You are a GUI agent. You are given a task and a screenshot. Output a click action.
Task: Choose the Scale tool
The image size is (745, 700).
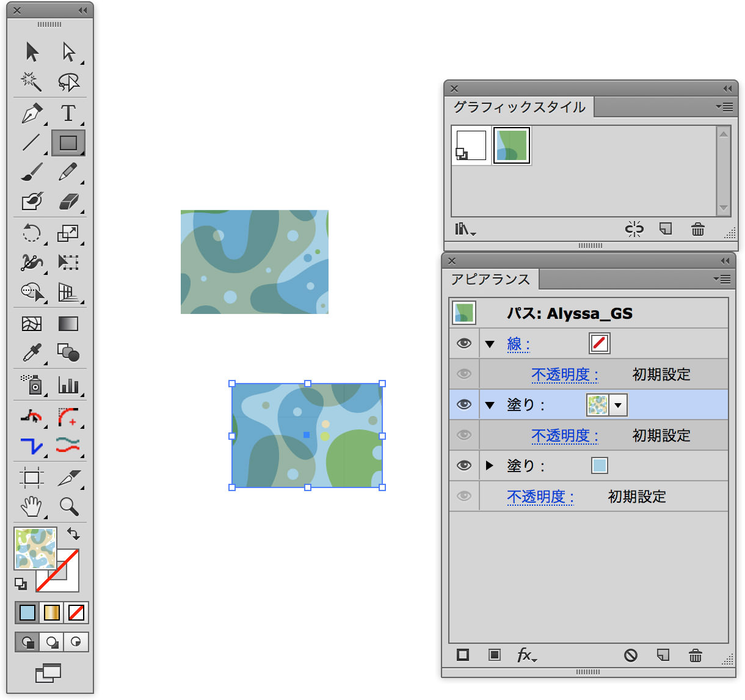point(68,233)
